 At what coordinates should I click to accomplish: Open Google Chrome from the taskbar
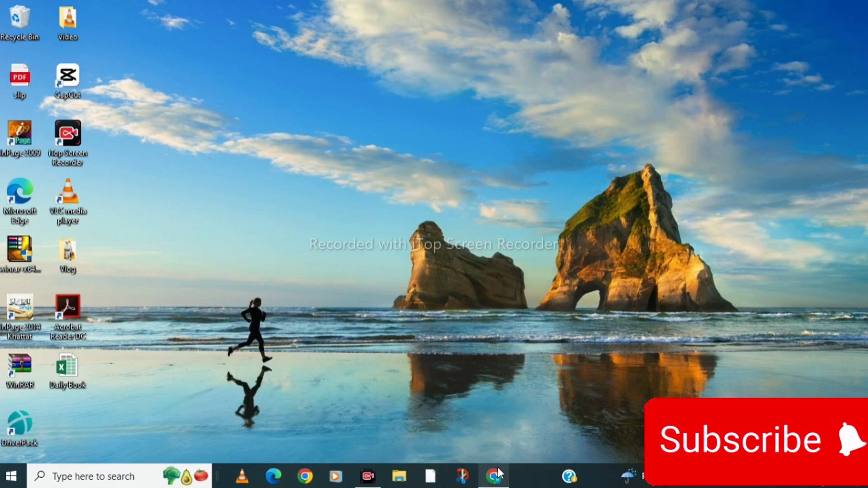(x=305, y=476)
